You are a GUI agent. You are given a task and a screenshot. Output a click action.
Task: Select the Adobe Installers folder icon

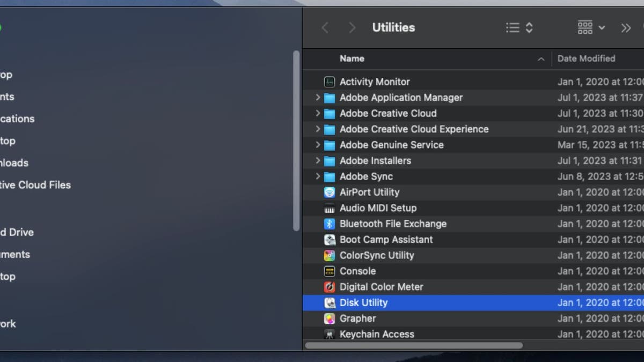pos(330,161)
